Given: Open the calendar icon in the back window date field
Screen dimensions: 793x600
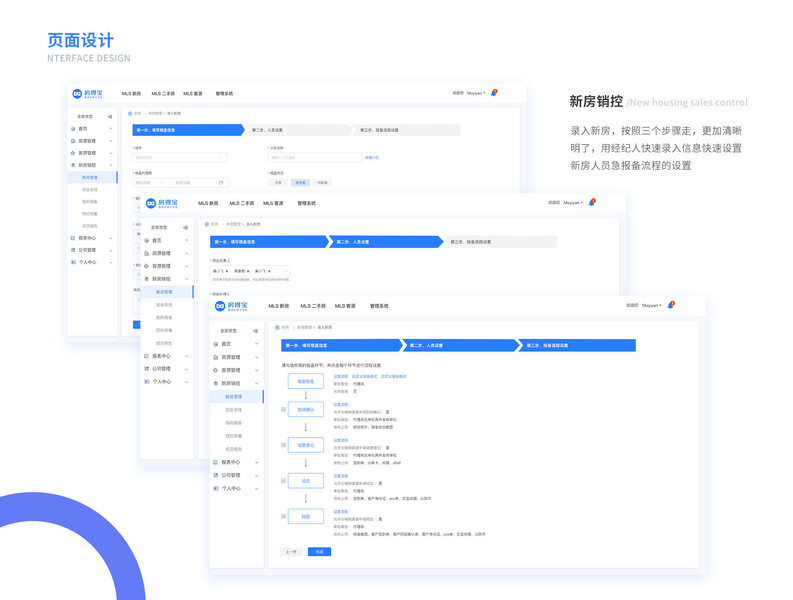Looking at the screenshot, I should pyautogui.click(x=221, y=183).
